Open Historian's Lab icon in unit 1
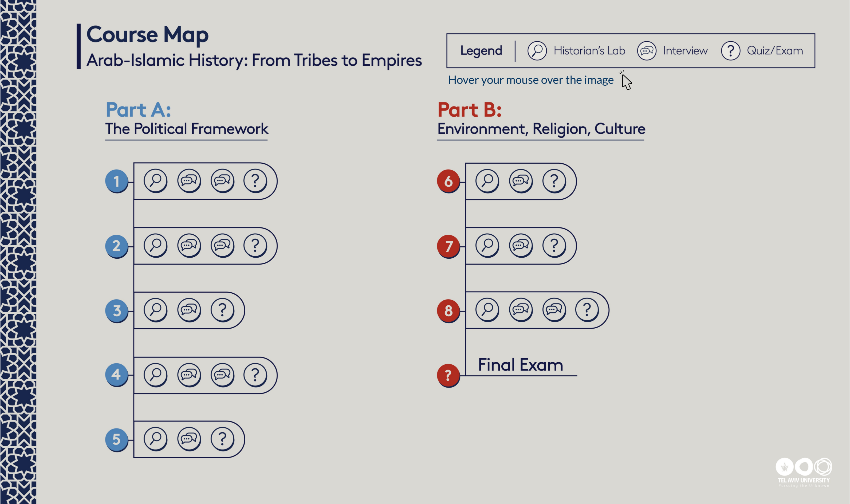Screen dimensions: 850x504 [155, 180]
